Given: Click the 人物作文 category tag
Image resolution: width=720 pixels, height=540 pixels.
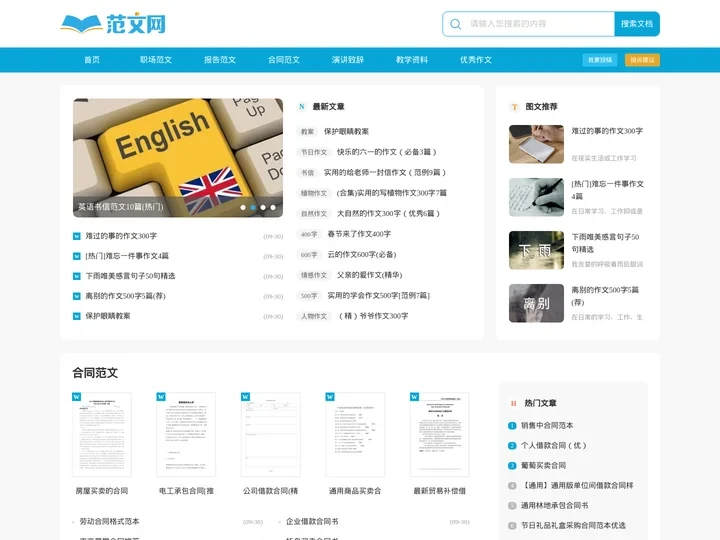Looking at the screenshot, I should (x=314, y=316).
